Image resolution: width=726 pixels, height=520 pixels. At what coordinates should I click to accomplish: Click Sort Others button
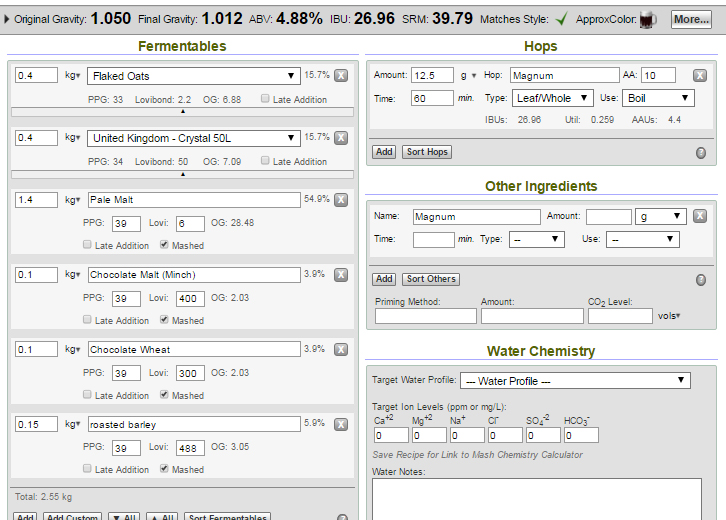click(x=431, y=279)
